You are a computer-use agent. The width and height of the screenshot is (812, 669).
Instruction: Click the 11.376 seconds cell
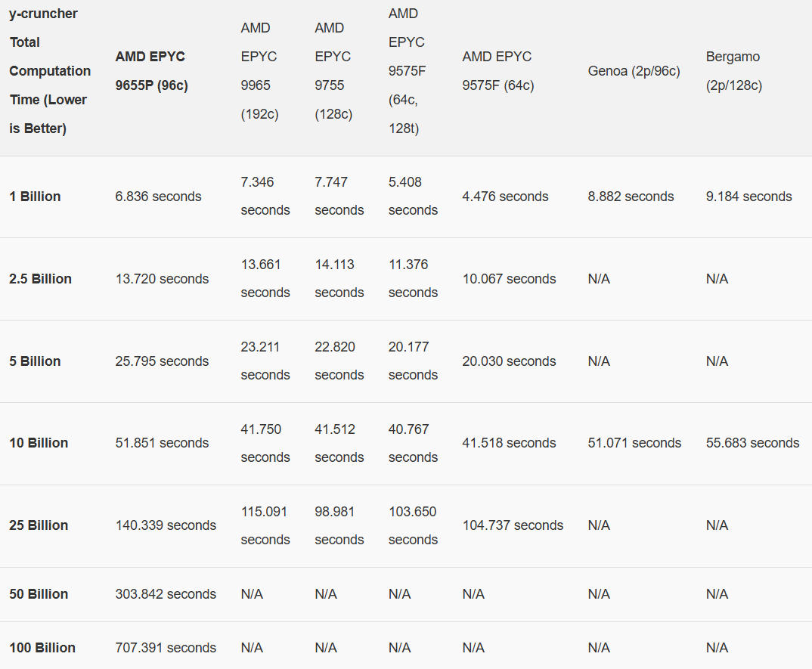414,279
